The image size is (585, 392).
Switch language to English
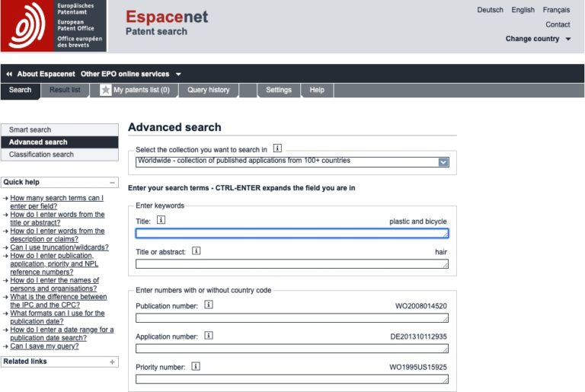[x=523, y=10]
